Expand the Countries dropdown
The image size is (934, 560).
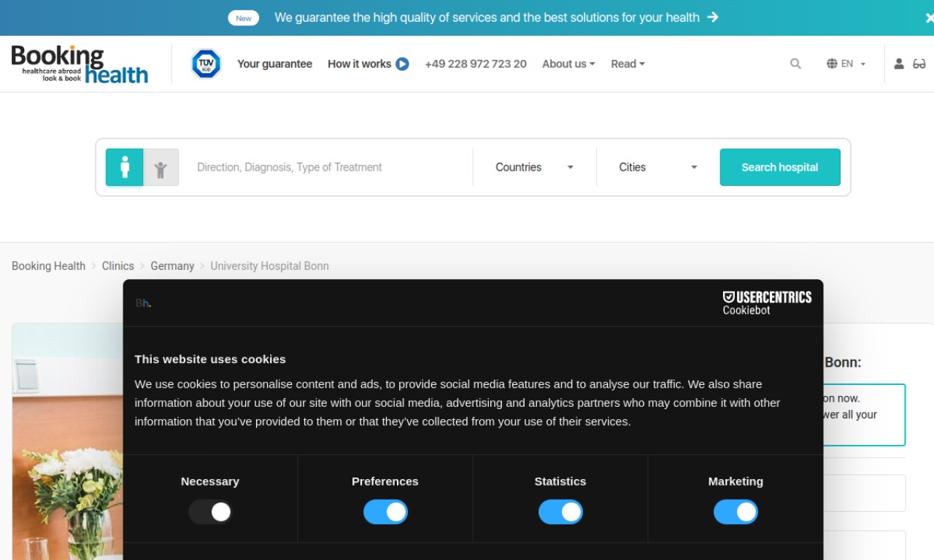[534, 167]
